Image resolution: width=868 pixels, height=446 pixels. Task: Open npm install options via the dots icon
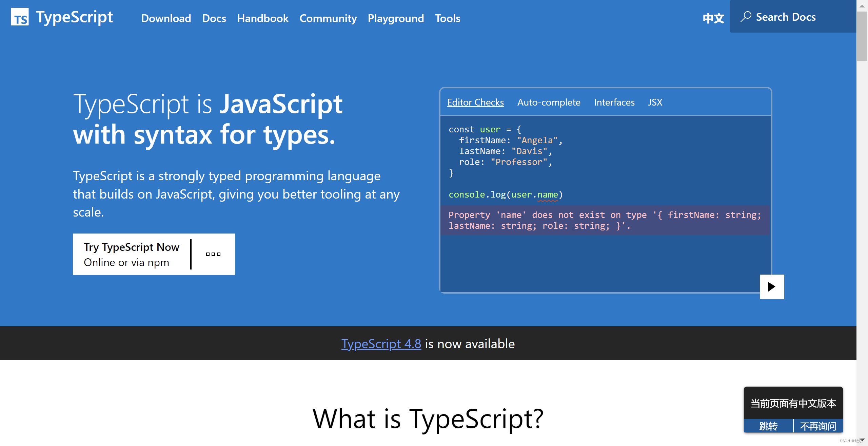pos(213,254)
